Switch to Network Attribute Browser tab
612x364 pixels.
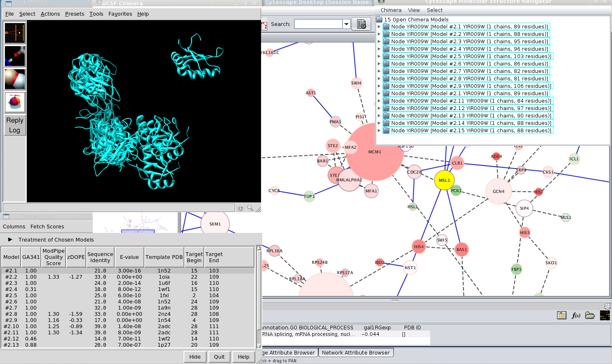click(355, 353)
